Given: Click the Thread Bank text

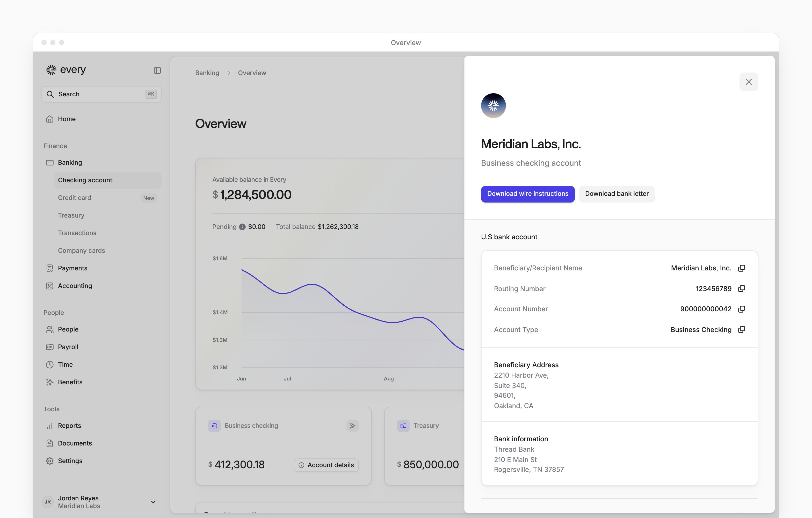Looking at the screenshot, I should (514, 449).
